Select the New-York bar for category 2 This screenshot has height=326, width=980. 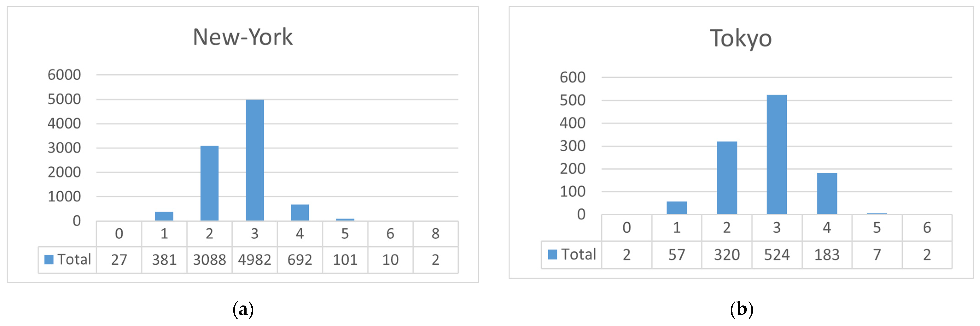click(x=209, y=183)
